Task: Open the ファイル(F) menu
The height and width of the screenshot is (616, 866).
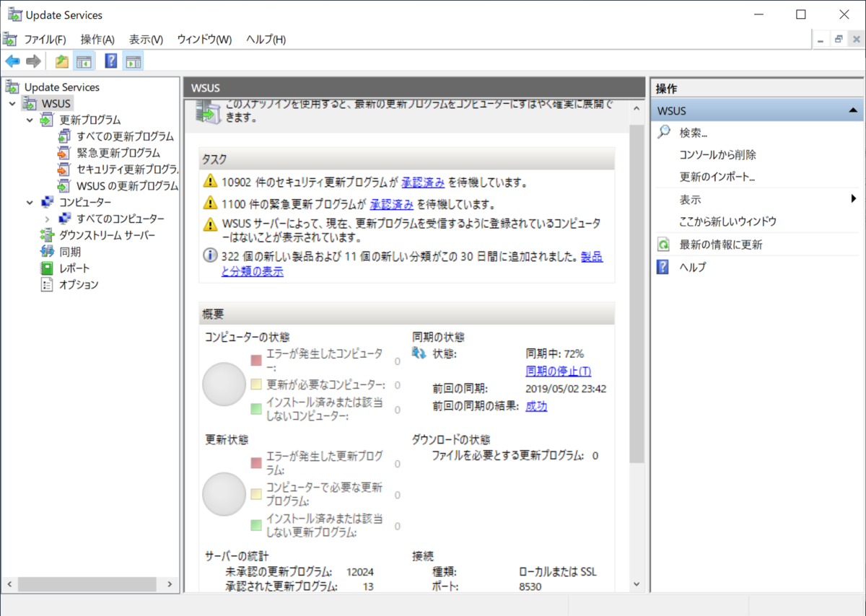Action: pos(45,40)
